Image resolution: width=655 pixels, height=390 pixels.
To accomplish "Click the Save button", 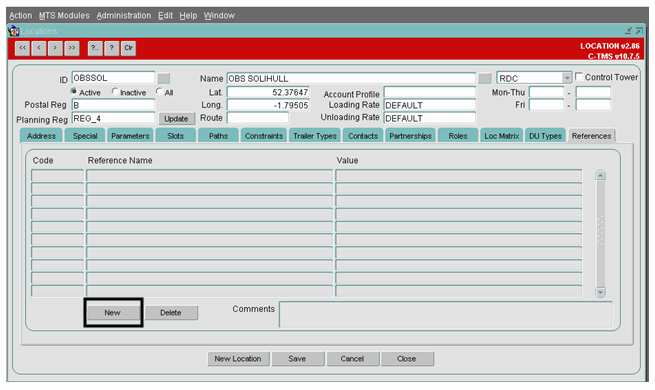I will [x=297, y=359].
